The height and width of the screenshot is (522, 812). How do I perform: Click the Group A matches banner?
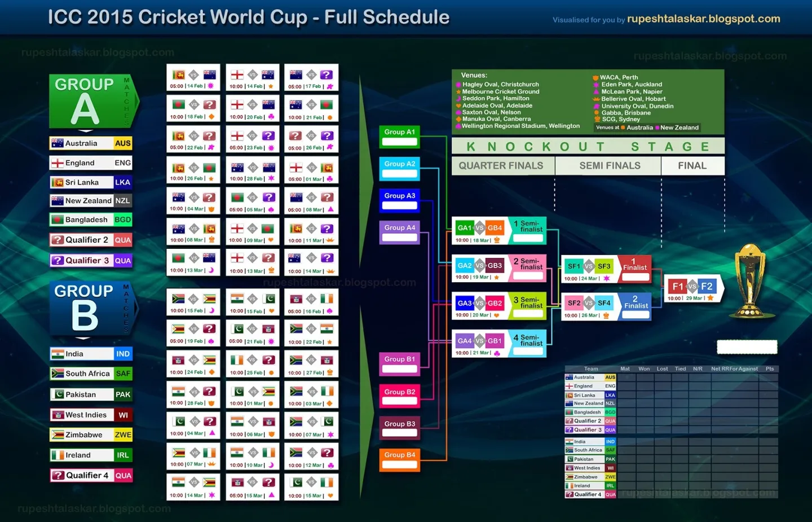[x=93, y=102]
